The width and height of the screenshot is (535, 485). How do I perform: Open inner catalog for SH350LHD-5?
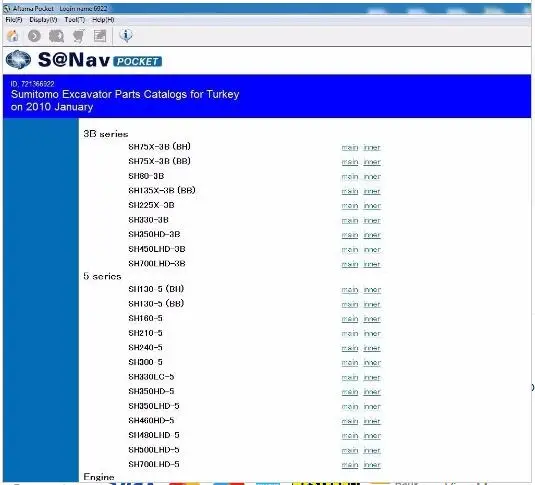coord(372,406)
